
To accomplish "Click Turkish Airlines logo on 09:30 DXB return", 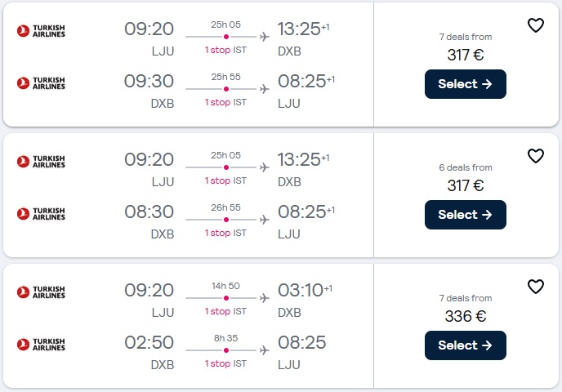I will (x=41, y=83).
